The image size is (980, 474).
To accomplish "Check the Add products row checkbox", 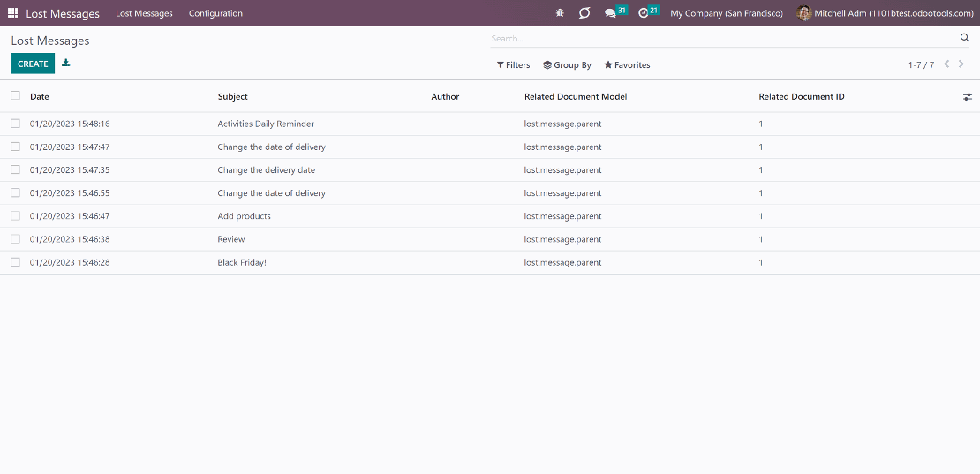I will point(16,216).
